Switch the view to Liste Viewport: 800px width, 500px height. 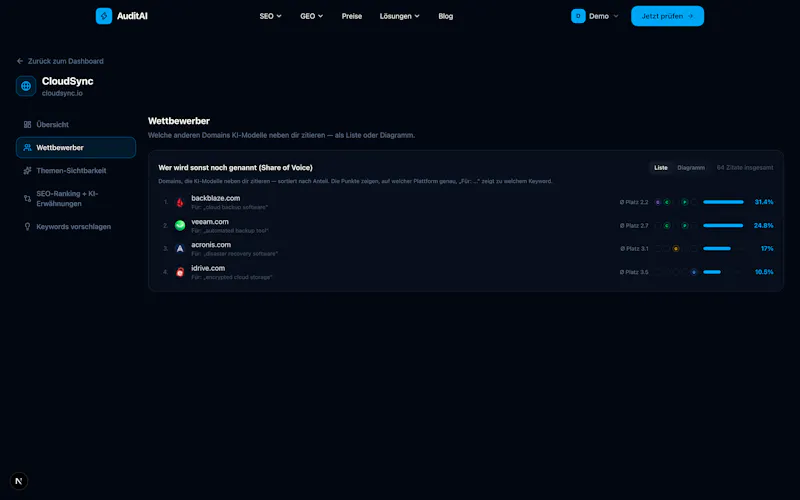pyautogui.click(x=661, y=167)
